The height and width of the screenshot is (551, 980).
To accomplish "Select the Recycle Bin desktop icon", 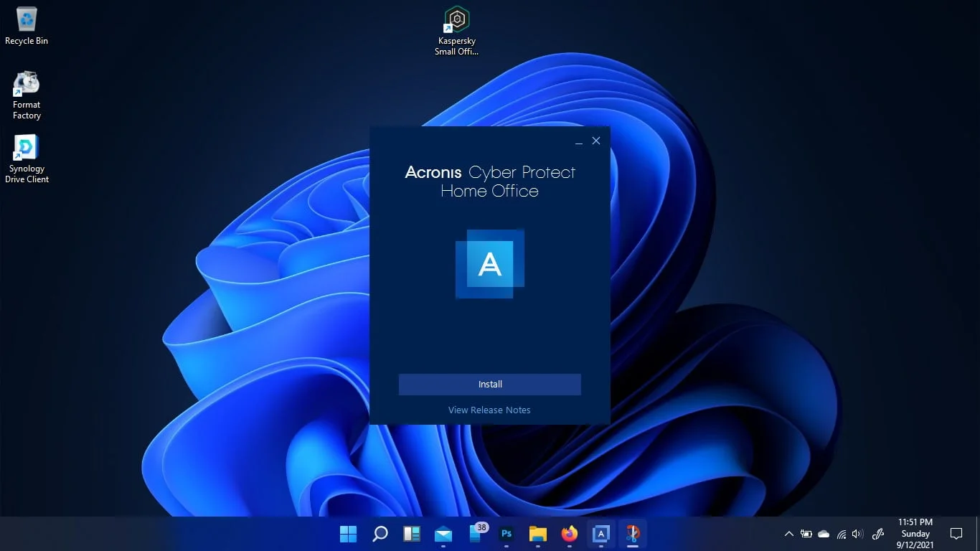I will 27,26.
